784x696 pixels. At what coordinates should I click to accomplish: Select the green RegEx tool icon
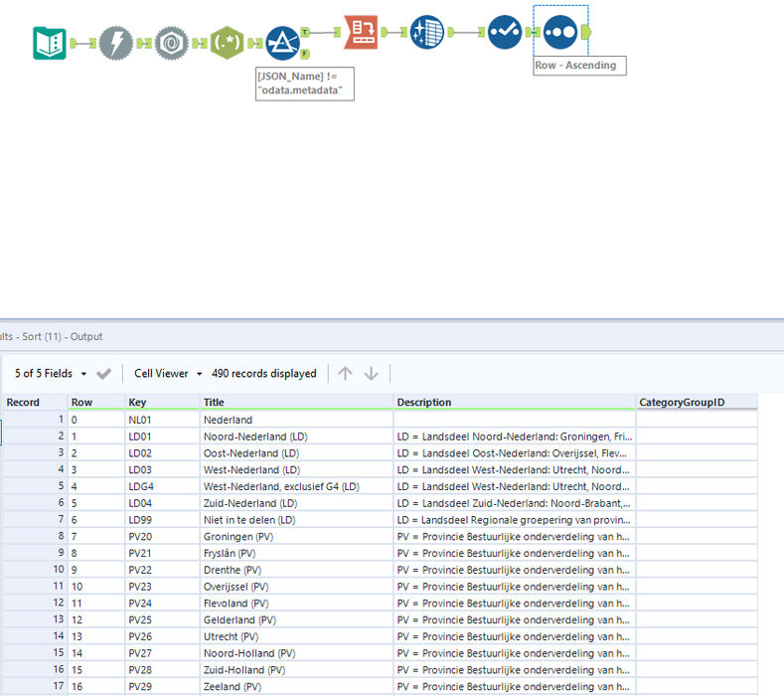point(227,43)
